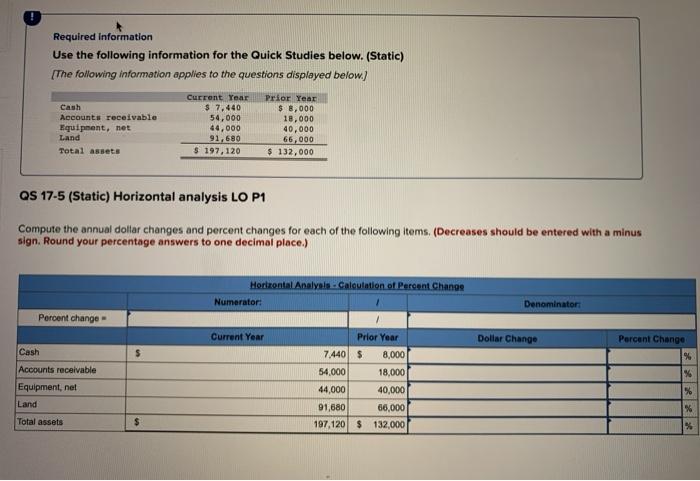Click '$ 132,000' in information box
The width and height of the screenshot is (700, 481).
tap(291, 152)
